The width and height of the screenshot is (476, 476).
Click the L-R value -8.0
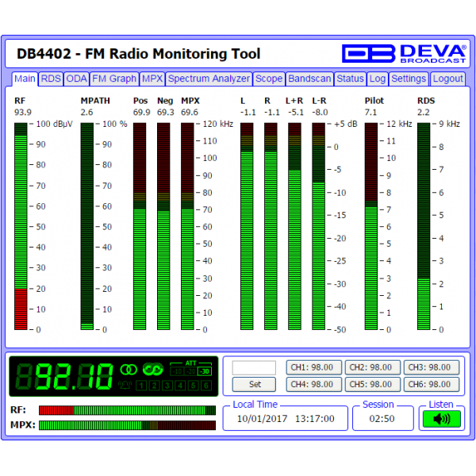320,113
